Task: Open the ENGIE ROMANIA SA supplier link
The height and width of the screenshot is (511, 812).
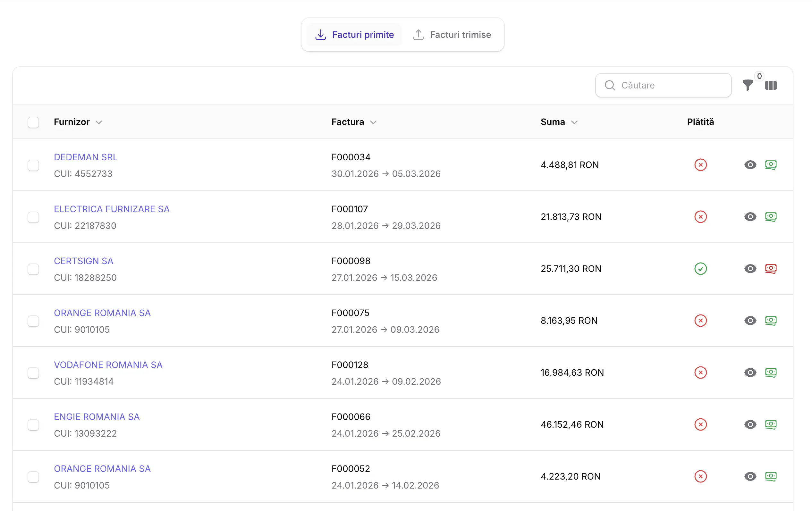Action: click(97, 417)
